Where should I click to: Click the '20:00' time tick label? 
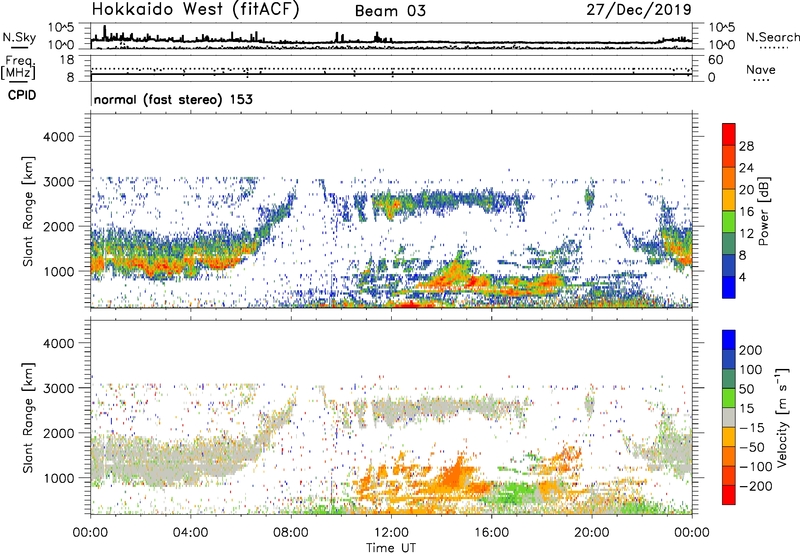click(x=591, y=533)
